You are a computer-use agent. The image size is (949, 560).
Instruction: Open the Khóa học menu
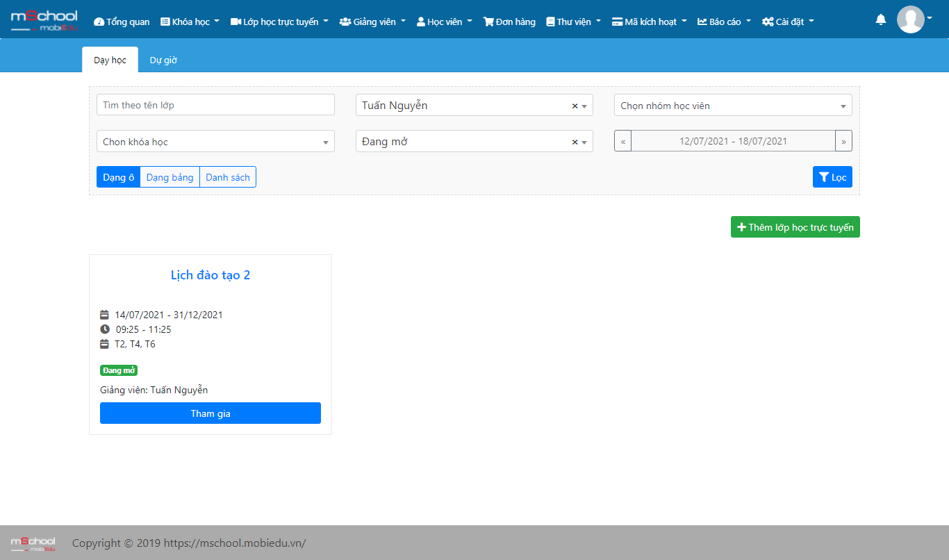click(190, 22)
